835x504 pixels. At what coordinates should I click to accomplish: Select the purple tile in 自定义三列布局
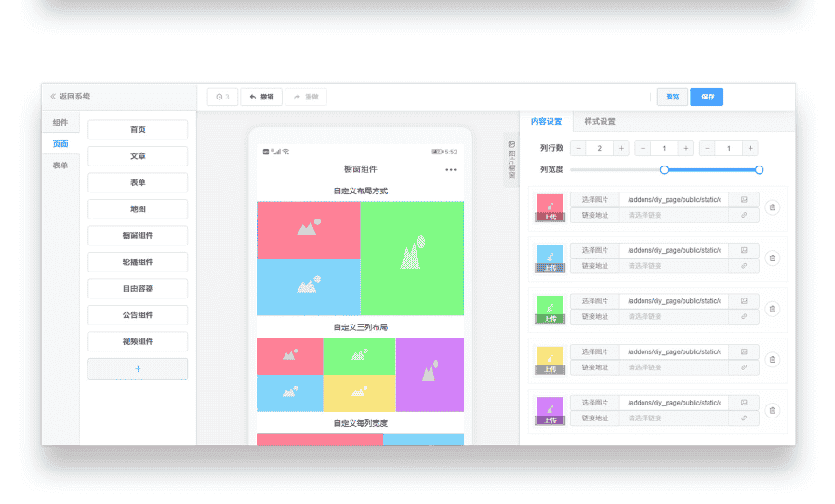[430, 375]
